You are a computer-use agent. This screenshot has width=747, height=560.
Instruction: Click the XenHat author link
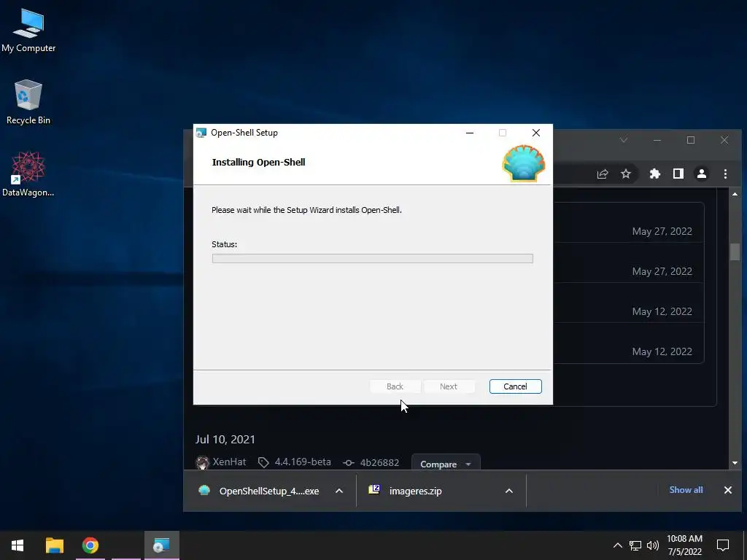229,462
